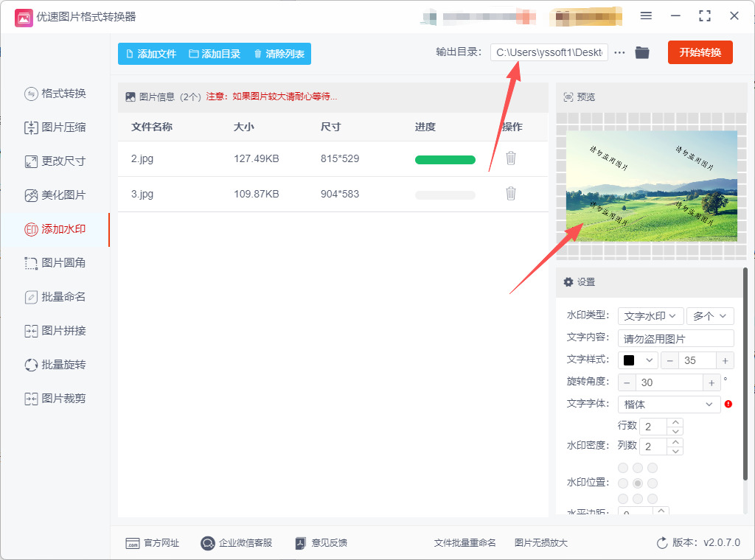Increase 行数 rows with up arrow

coord(675,422)
